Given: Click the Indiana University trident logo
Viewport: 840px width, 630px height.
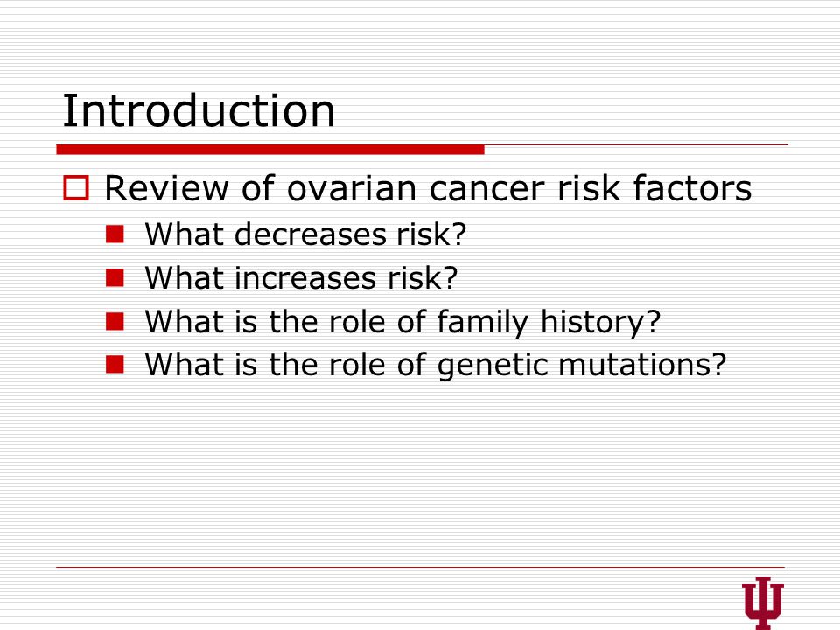Looking at the screenshot, I should coord(763,603).
